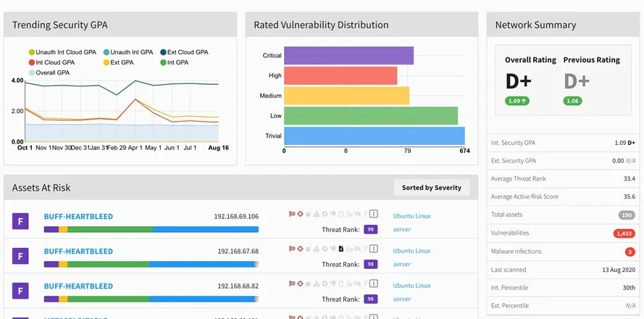Click the red flag icon for 192.168.69.106
This screenshot has width=644, height=319.
(292, 214)
